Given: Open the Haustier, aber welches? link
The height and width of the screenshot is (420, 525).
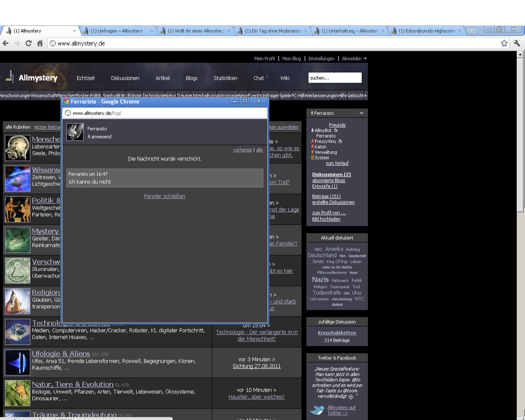Looking at the screenshot, I should pos(256,397).
